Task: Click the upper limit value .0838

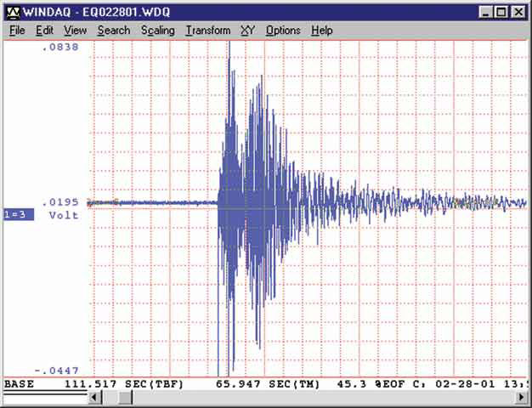Action: coord(61,48)
